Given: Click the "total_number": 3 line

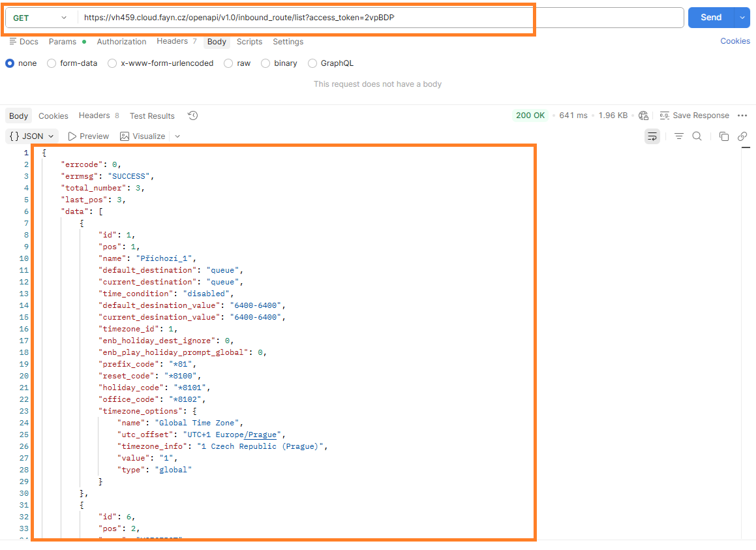Looking at the screenshot, I should [x=102, y=188].
